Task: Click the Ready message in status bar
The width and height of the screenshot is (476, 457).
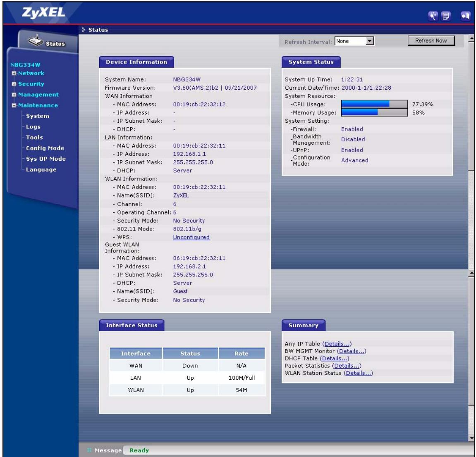Action: [x=139, y=450]
